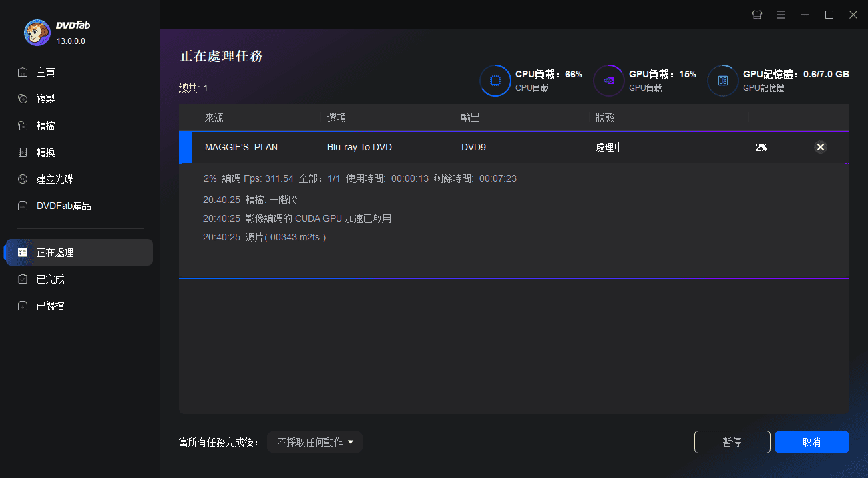Screen dimensions: 868x478
Task: Click the 2% progress value in task row
Action: coord(761,147)
